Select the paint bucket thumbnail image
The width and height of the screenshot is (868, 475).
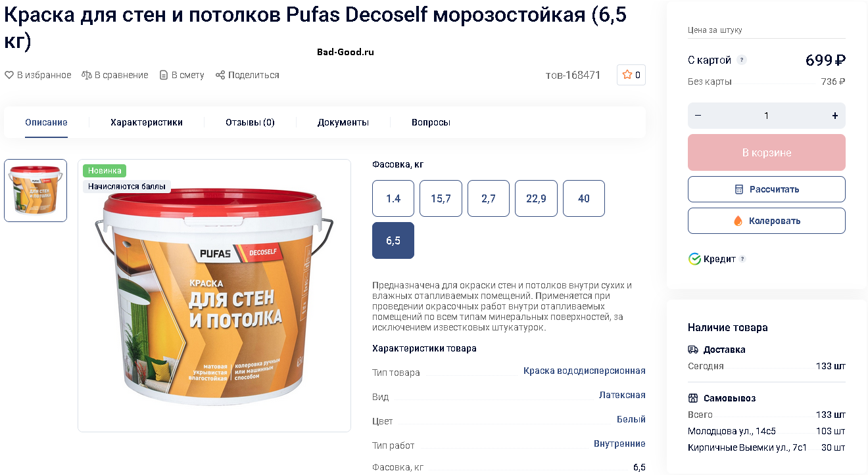coord(36,191)
